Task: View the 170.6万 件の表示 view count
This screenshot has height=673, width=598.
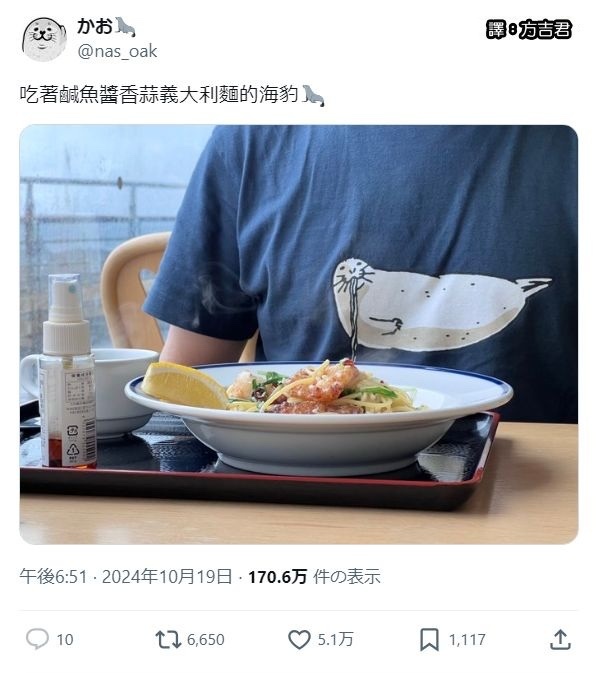Action: [314, 576]
